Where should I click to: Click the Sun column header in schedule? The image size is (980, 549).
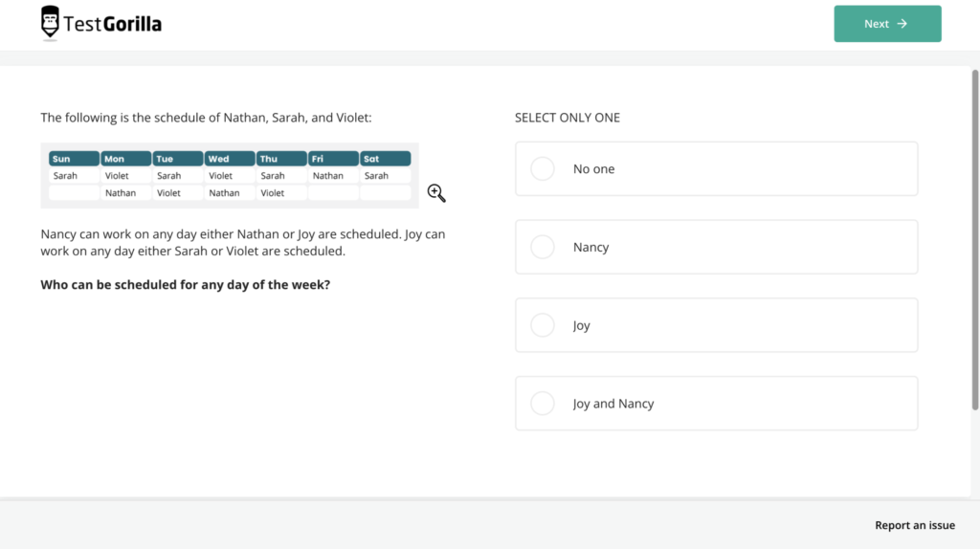tap(75, 159)
